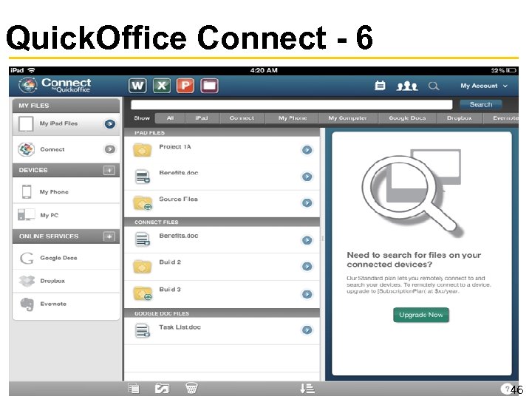Click the list view icon in bottom toolbar
The width and height of the screenshot is (532, 399).
pyautogui.click(x=133, y=389)
